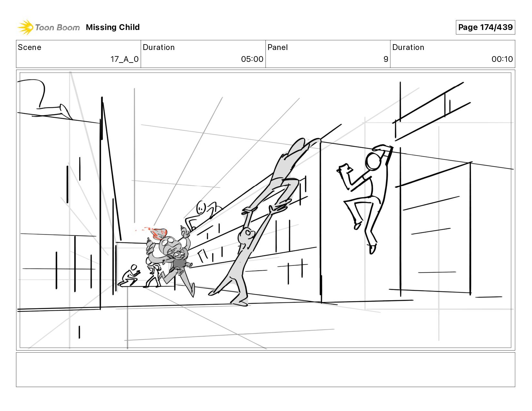Click the empty notes box below the panel
Screen dimensions: 532x411
266,370
